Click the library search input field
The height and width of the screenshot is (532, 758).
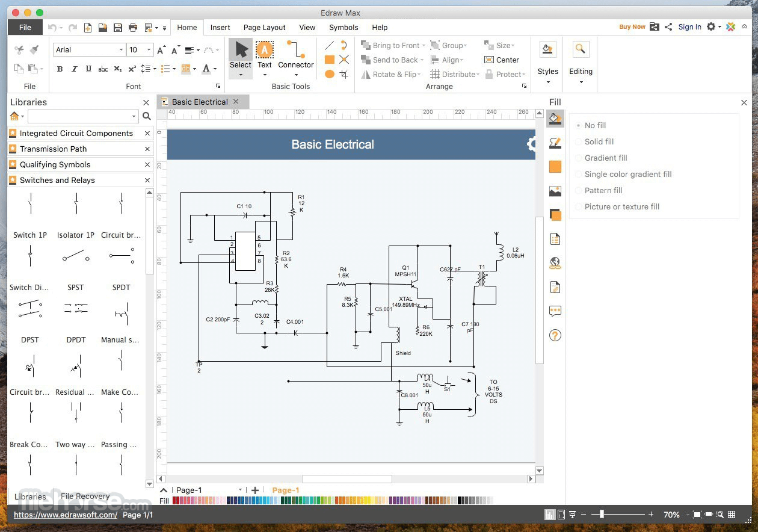pos(80,116)
